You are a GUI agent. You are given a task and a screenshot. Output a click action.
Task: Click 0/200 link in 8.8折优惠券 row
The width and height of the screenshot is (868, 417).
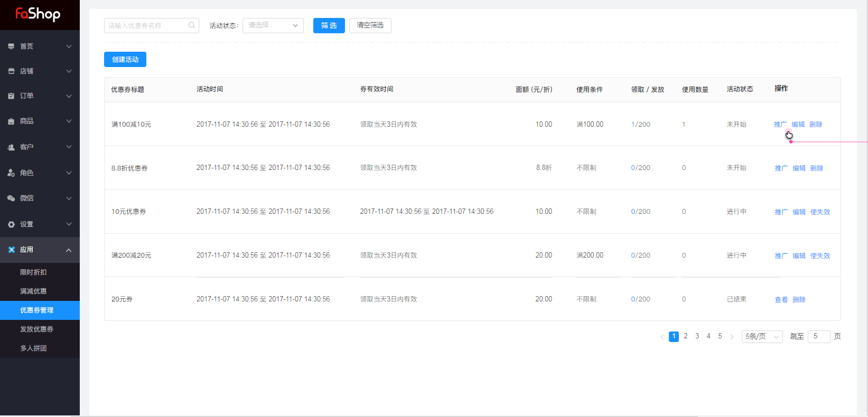click(641, 168)
